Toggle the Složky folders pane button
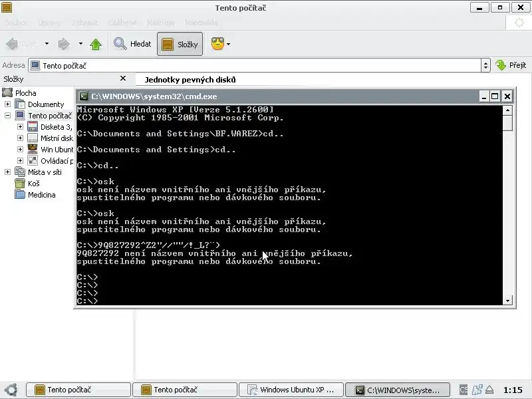This screenshot has width=532, height=399. coord(180,44)
